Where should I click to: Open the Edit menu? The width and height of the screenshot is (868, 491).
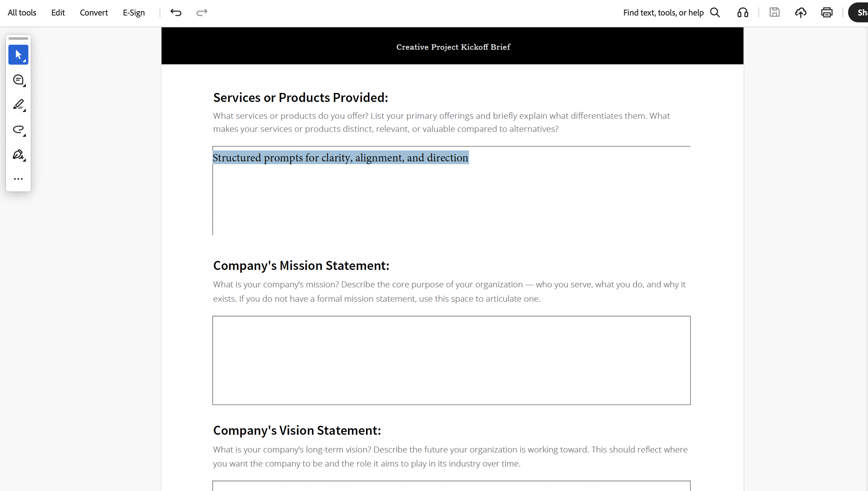coord(58,13)
